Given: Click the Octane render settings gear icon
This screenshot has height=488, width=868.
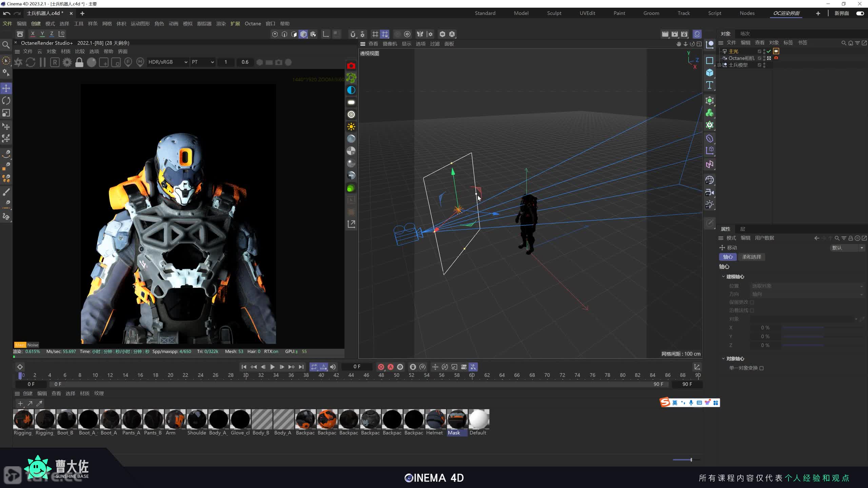Looking at the screenshot, I should click(67, 62).
